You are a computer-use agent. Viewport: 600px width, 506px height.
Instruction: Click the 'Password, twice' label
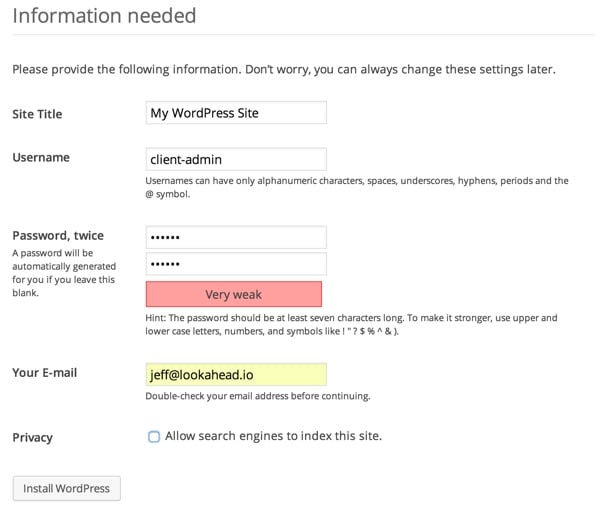pyautogui.click(x=58, y=236)
